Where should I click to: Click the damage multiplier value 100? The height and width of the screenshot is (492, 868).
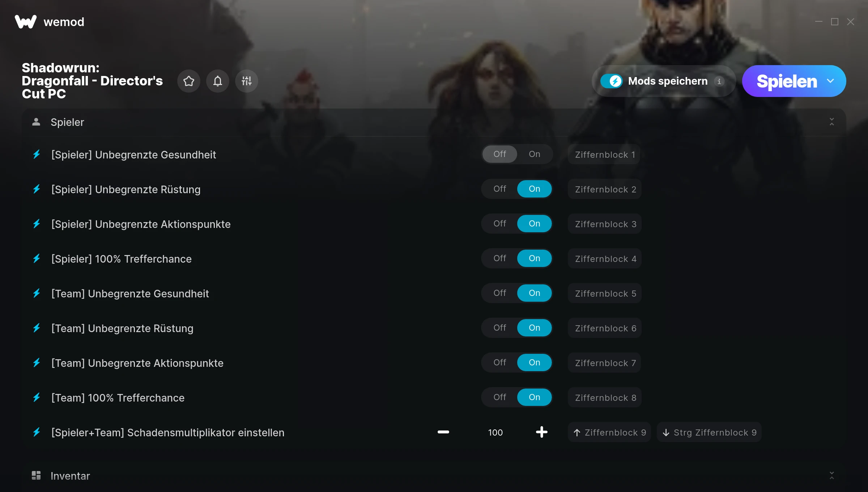[x=495, y=432]
